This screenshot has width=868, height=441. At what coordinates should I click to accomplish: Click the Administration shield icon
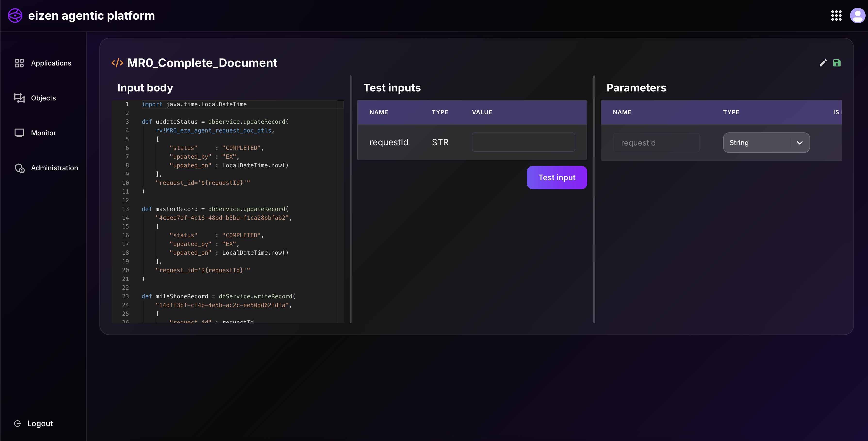20,168
